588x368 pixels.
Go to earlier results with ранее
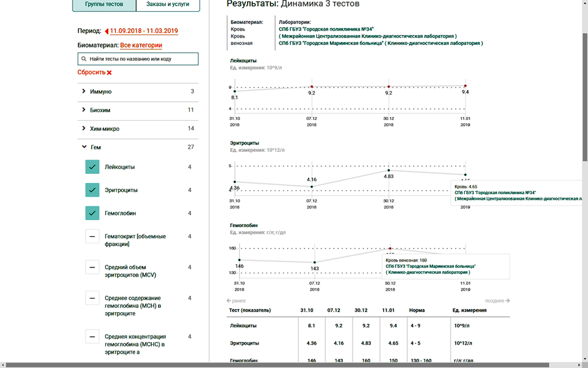[x=236, y=301]
